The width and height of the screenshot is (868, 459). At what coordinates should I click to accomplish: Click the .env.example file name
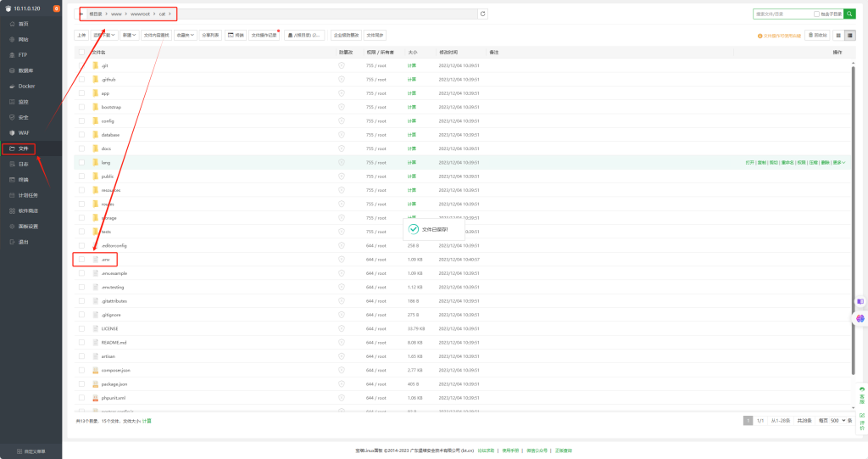[114, 273]
